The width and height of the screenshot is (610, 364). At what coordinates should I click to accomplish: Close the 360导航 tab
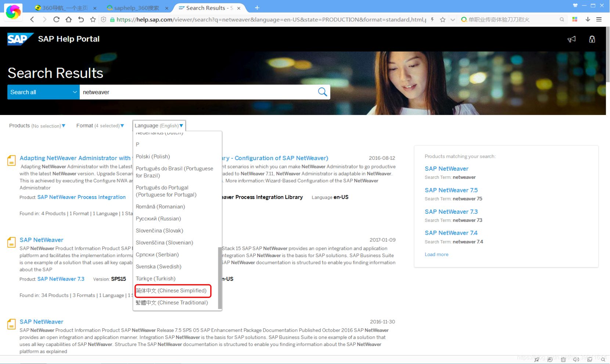point(95,8)
